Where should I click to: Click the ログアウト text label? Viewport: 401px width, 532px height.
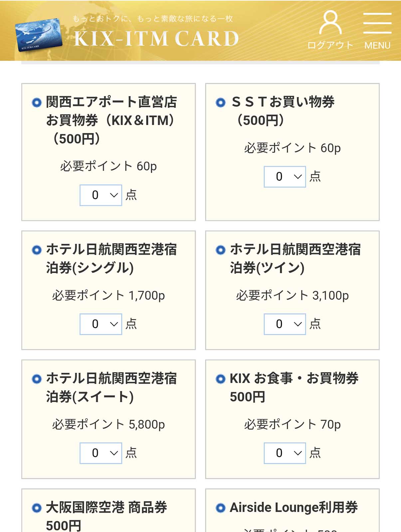330,45
